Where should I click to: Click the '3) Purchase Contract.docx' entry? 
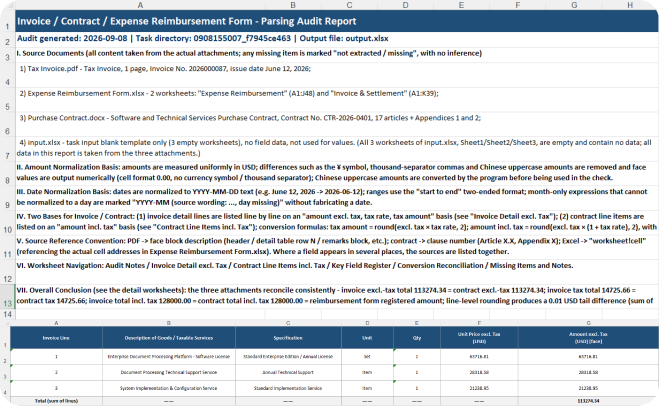250,118
